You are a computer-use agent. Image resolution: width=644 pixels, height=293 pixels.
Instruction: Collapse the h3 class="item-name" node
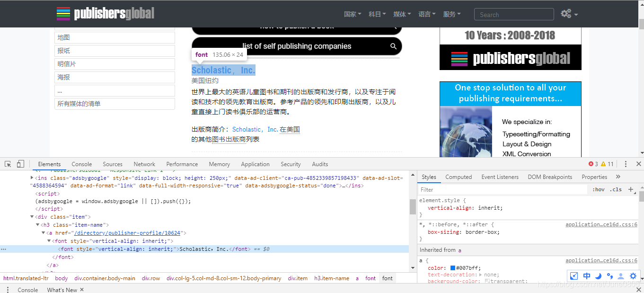[38, 225]
